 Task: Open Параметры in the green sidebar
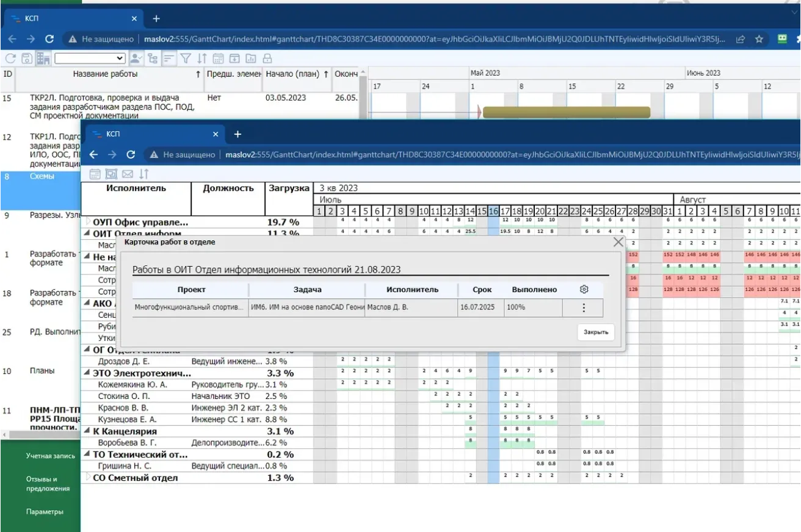tap(45, 512)
